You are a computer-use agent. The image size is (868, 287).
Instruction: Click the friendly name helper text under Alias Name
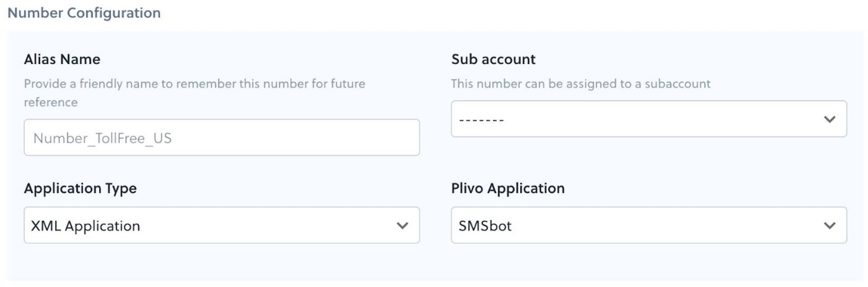click(x=194, y=83)
